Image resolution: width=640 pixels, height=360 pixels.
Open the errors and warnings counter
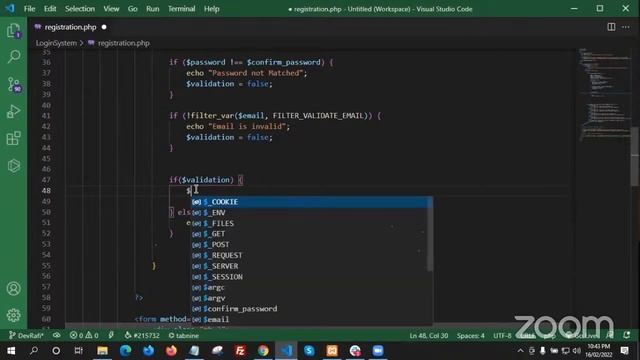[84, 336]
